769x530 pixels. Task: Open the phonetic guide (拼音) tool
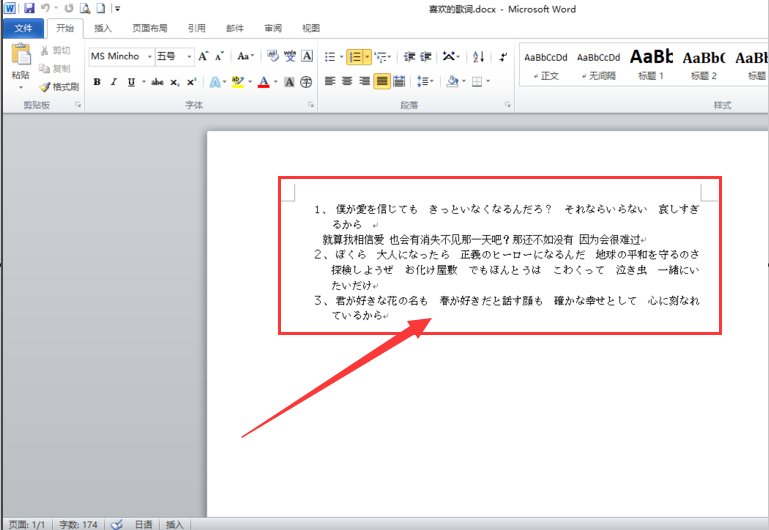pos(290,56)
